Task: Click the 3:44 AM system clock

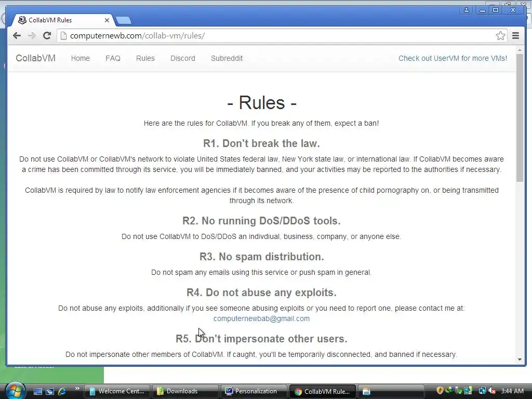Action: coord(512,391)
